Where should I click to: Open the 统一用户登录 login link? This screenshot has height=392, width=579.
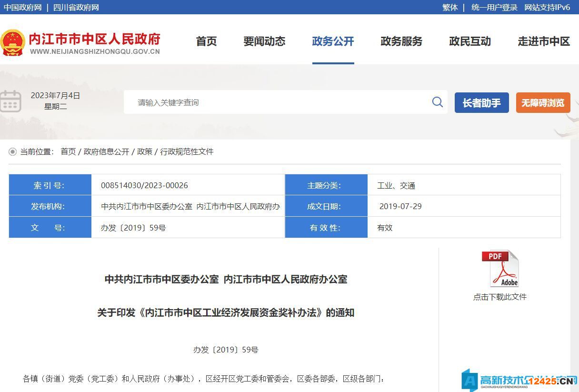click(494, 7)
